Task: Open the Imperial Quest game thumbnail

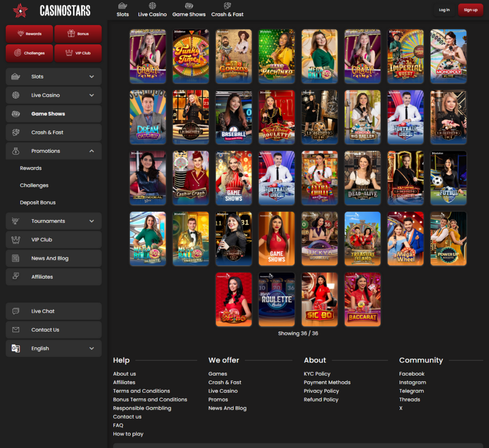Action: pyautogui.click(x=405, y=56)
